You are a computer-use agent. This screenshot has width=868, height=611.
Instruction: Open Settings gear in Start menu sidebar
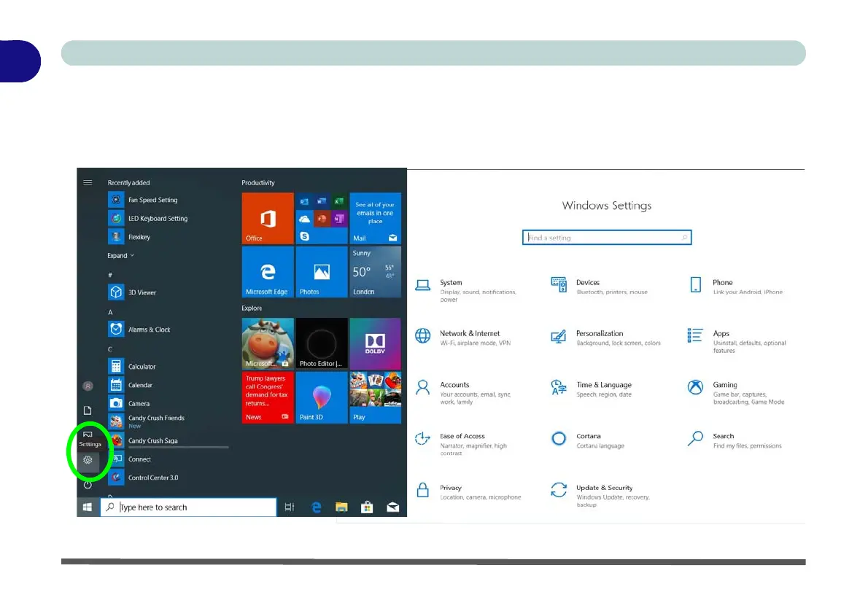pos(88,460)
